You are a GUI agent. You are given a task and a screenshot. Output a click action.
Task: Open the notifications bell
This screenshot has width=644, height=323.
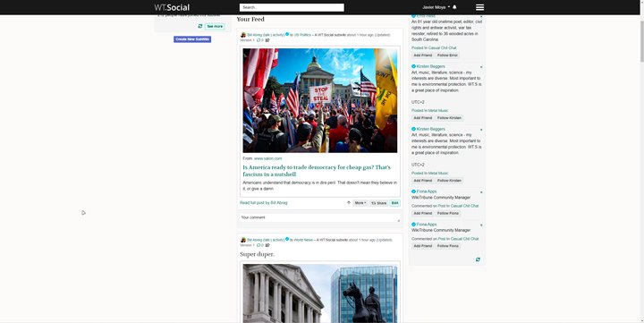point(454,7)
